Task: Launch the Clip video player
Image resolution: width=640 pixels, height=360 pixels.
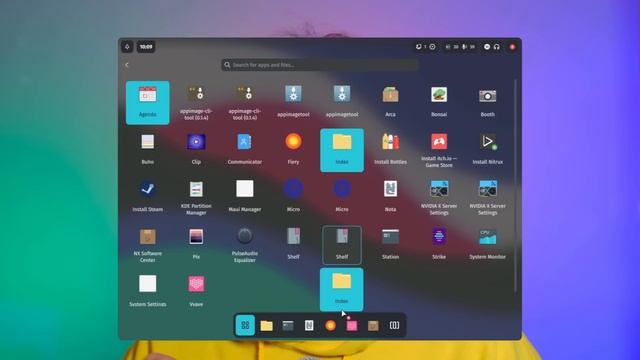Action: tap(196, 150)
